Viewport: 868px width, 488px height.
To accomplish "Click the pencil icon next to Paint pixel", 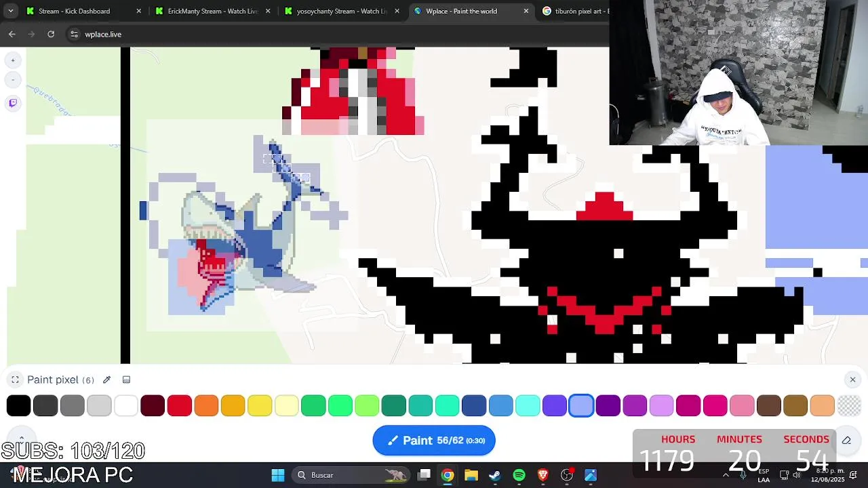I will point(106,380).
